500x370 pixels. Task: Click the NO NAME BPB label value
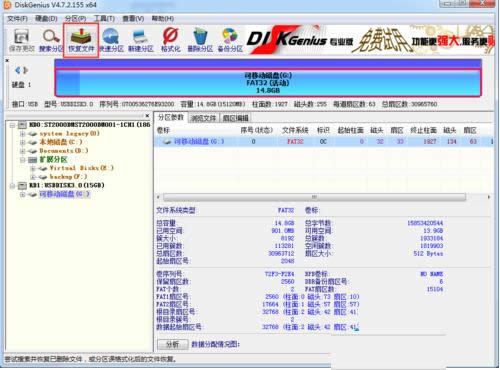[x=432, y=274]
